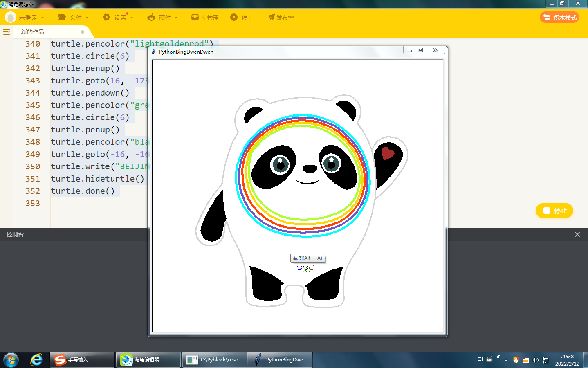Click the user avatar icon beside 未登录
588x368 pixels.
pyautogui.click(x=11, y=17)
